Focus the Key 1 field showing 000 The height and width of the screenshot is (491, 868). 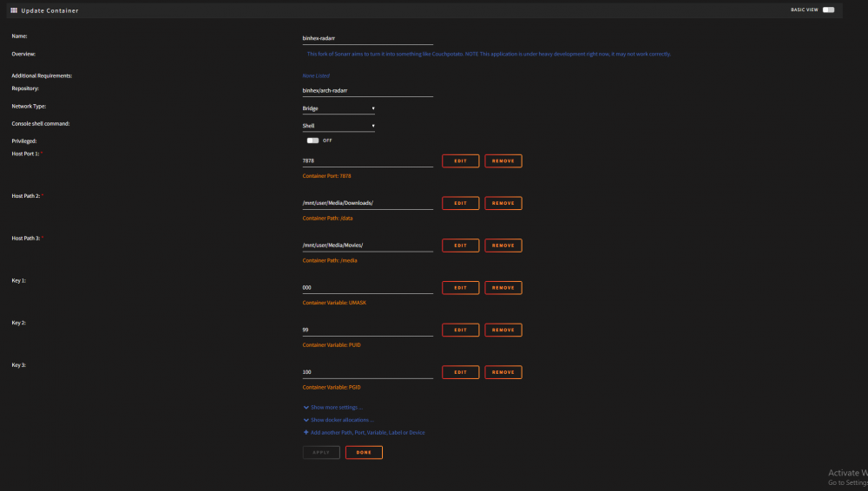click(x=367, y=288)
